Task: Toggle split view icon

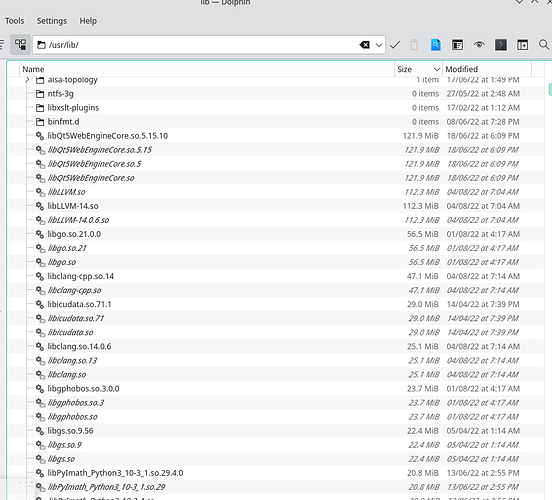Action: click(522, 45)
